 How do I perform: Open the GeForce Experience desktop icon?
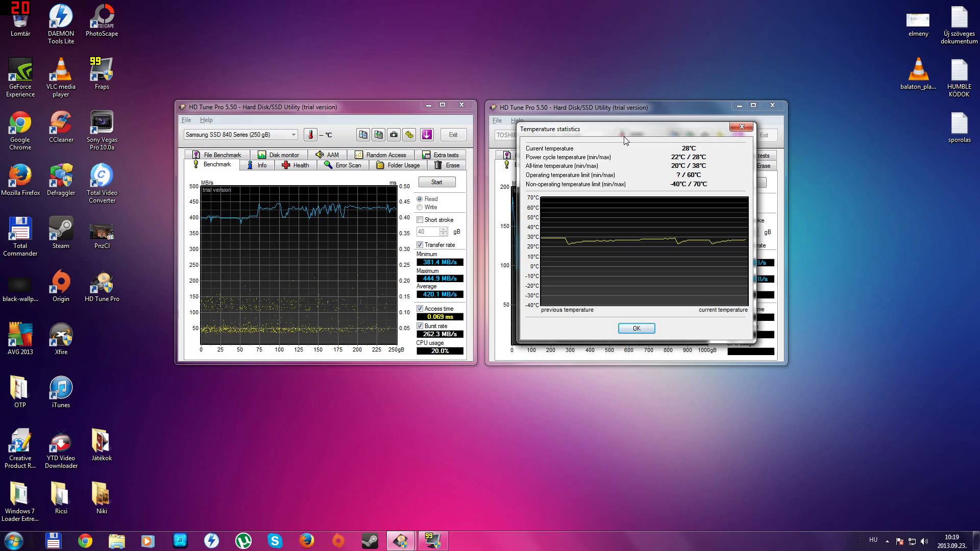pyautogui.click(x=20, y=77)
